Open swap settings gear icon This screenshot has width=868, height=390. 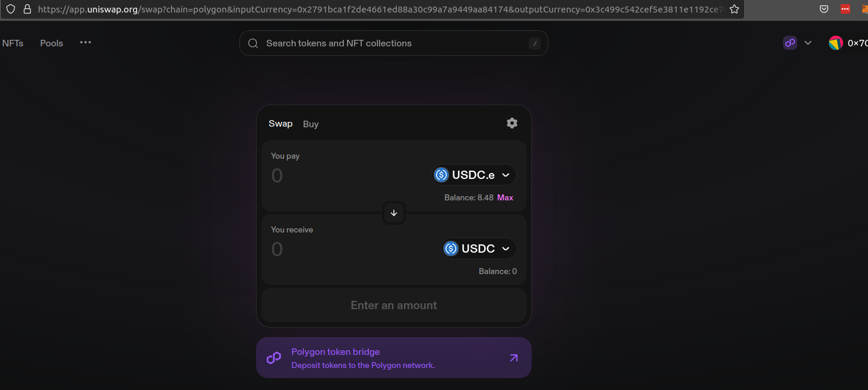point(512,123)
